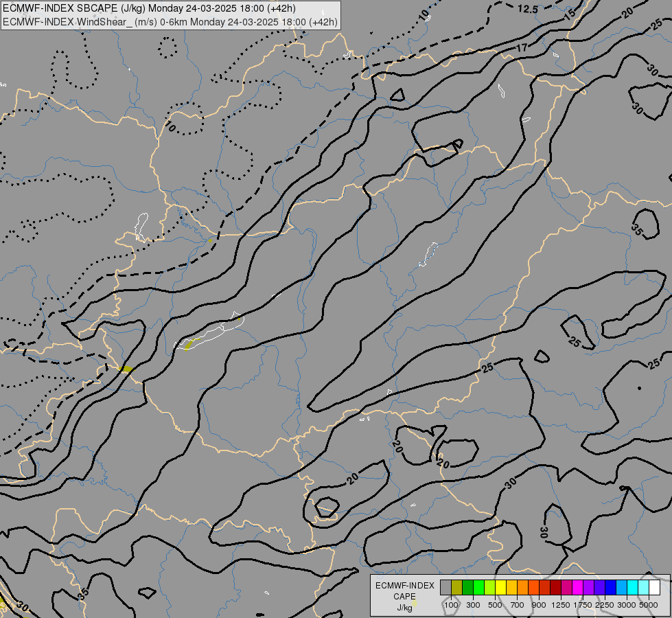Image resolution: width=672 pixels, height=618 pixels.
Task: Click the 17 contour line label
Action: click(522, 47)
